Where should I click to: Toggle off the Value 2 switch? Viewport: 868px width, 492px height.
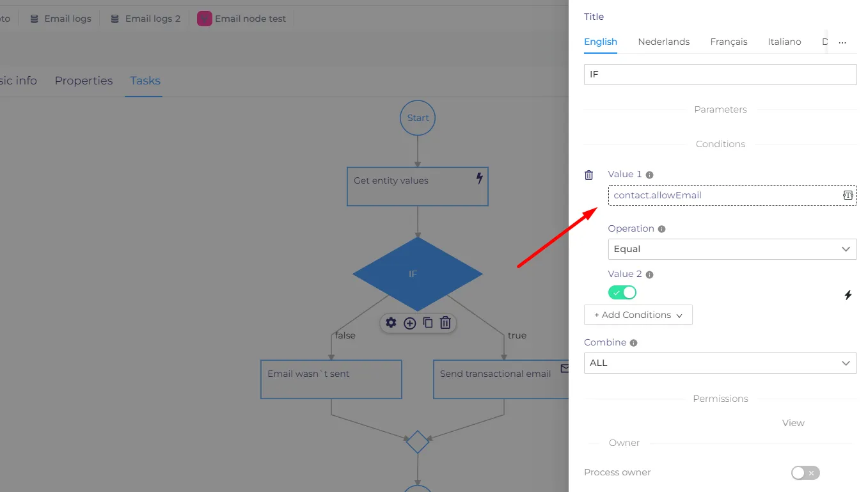tap(622, 292)
